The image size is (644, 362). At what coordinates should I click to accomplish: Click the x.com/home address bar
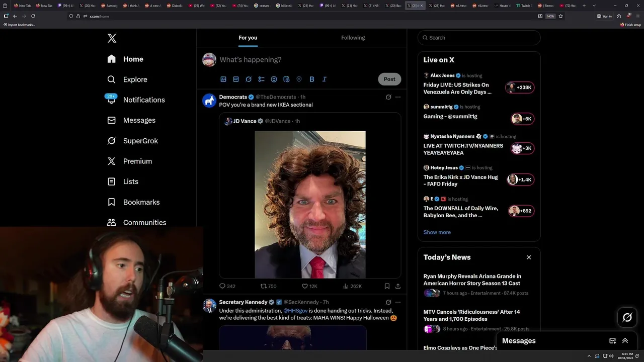pos(302,16)
